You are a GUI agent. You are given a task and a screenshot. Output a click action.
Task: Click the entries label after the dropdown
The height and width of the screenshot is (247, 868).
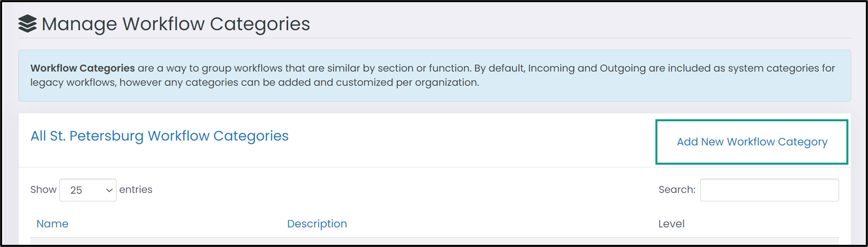[x=135, y=190]
